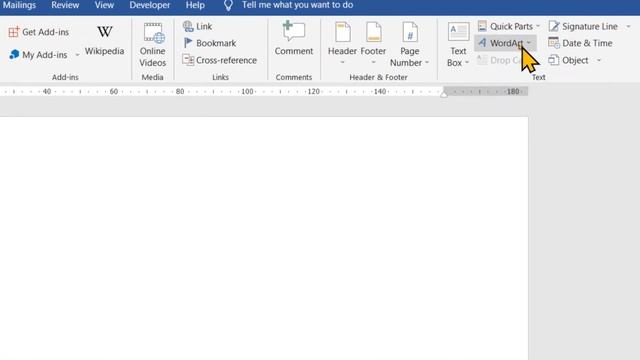The image size is (640, 360).
Task: Click the right indent marker on the ruler
Action: pos(444,94)
